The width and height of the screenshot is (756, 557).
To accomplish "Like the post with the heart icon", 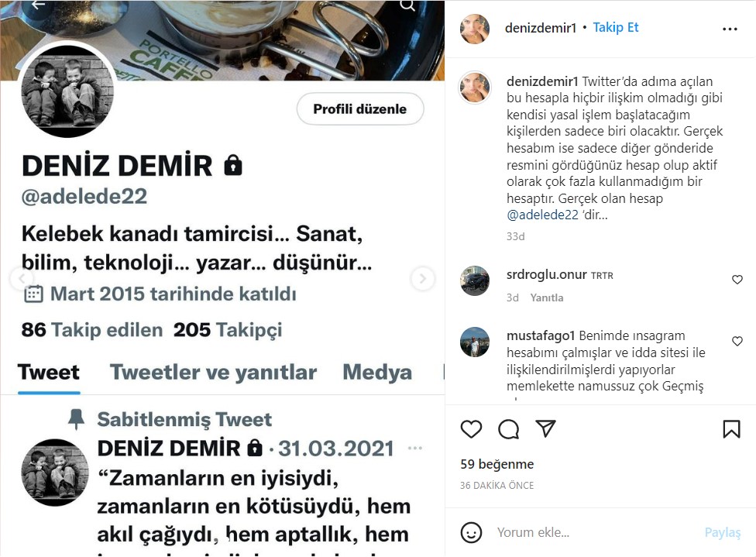I will pyautogui.click(x=471, y=429).
